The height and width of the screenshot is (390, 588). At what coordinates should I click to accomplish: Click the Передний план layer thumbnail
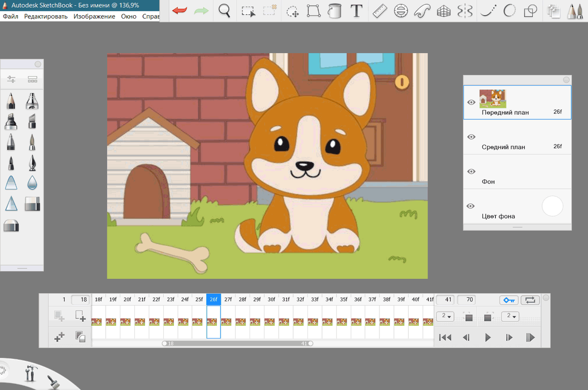click(x=492, y=98)
